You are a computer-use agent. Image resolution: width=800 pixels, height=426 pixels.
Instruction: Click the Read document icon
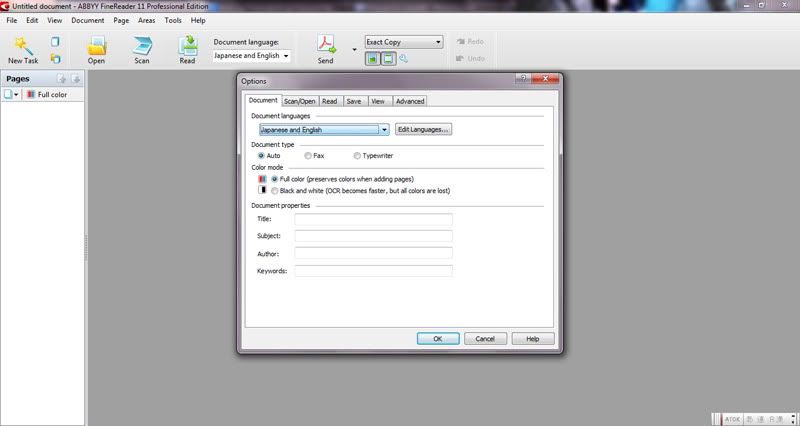(187, 45)
